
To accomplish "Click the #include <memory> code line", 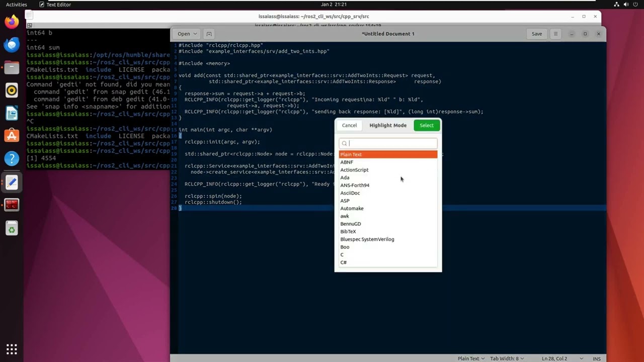I will pyautogui.click(x=204, y=63).
